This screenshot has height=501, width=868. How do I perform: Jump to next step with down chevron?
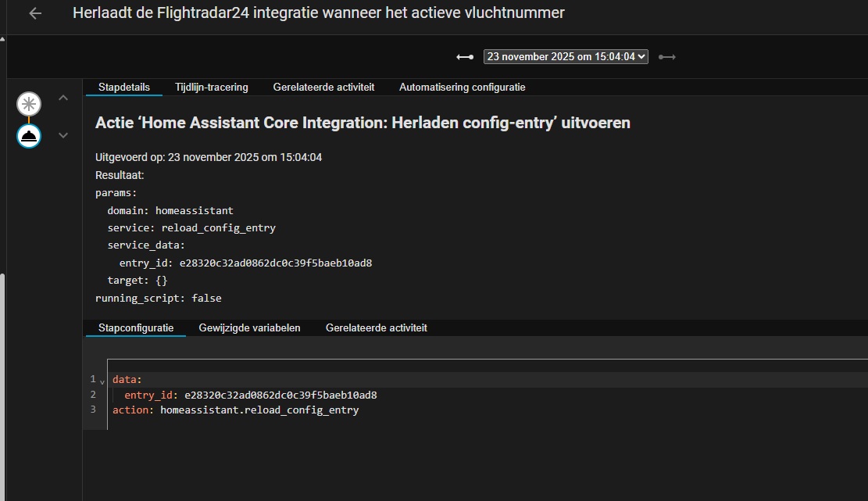click(63, 135)
